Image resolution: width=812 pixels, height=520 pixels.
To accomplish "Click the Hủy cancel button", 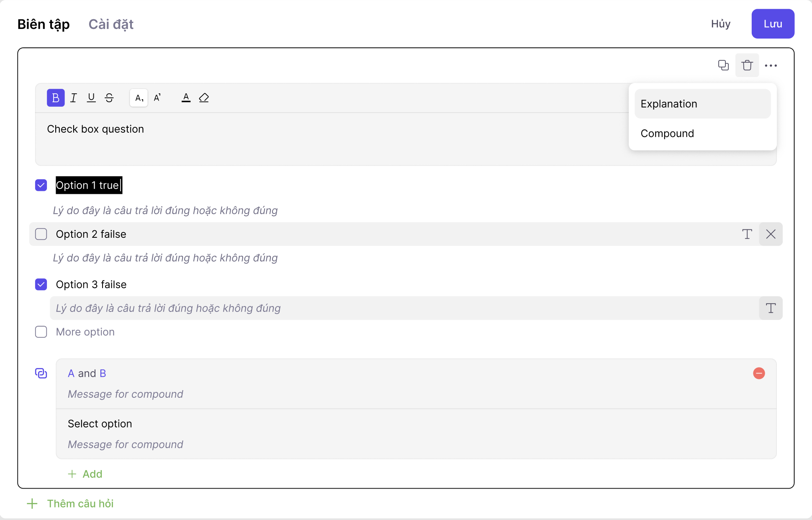I will coord(721,24).
